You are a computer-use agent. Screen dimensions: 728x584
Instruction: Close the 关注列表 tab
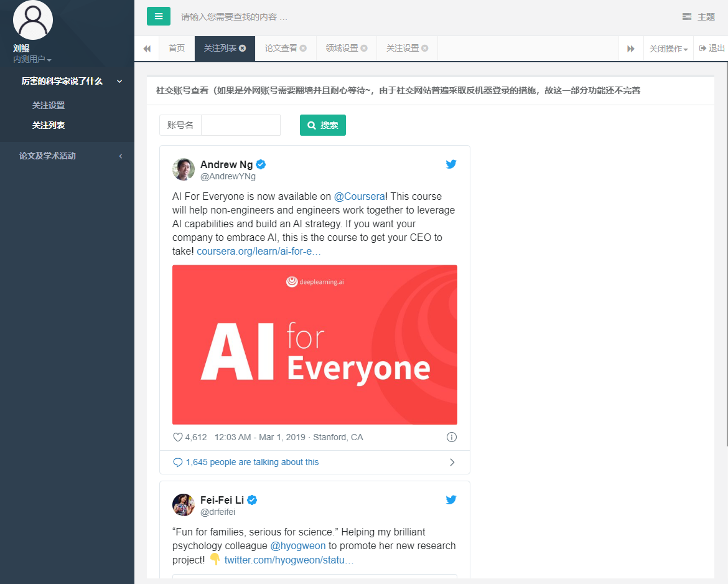[243, 49]
